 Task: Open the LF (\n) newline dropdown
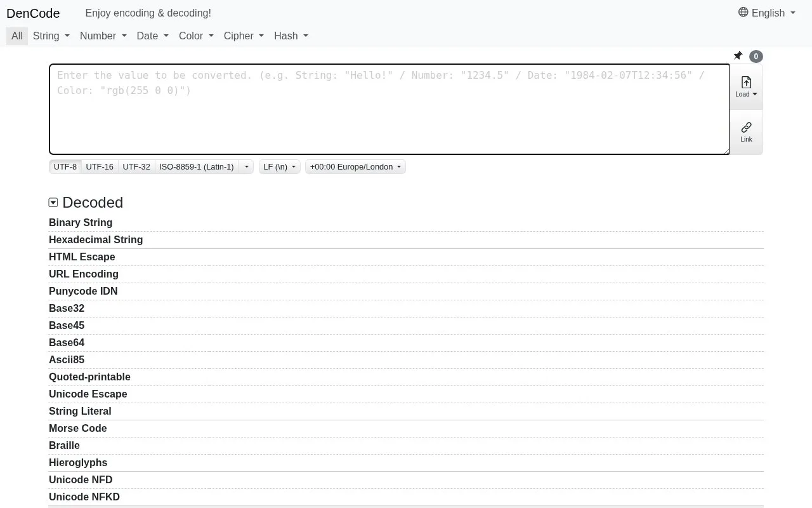click(279, 167)
